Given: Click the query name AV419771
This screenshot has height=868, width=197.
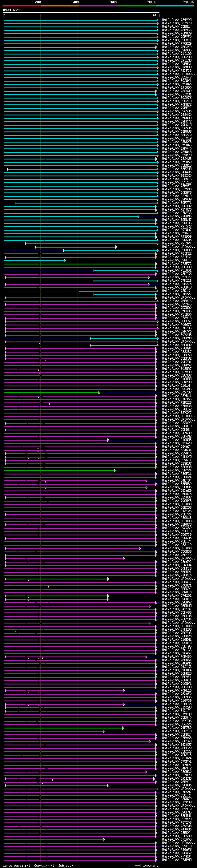Looking at the screenshot, I should coord(11,10).
